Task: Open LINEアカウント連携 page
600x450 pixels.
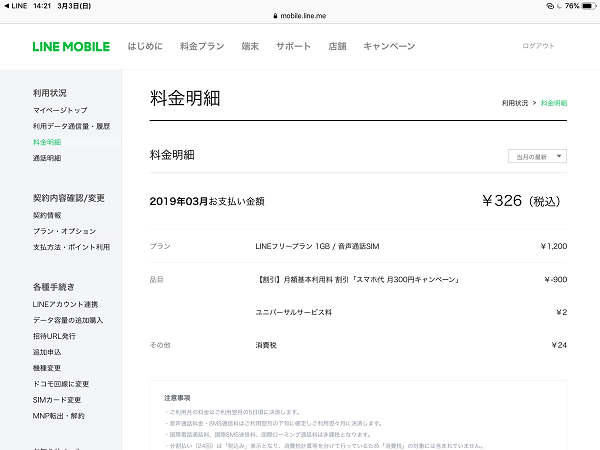Action: pyautogui.click(x=65, y=304)
